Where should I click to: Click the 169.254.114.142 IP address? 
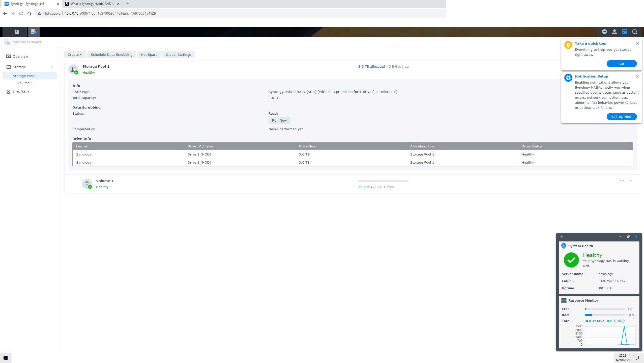pos(612,281)
